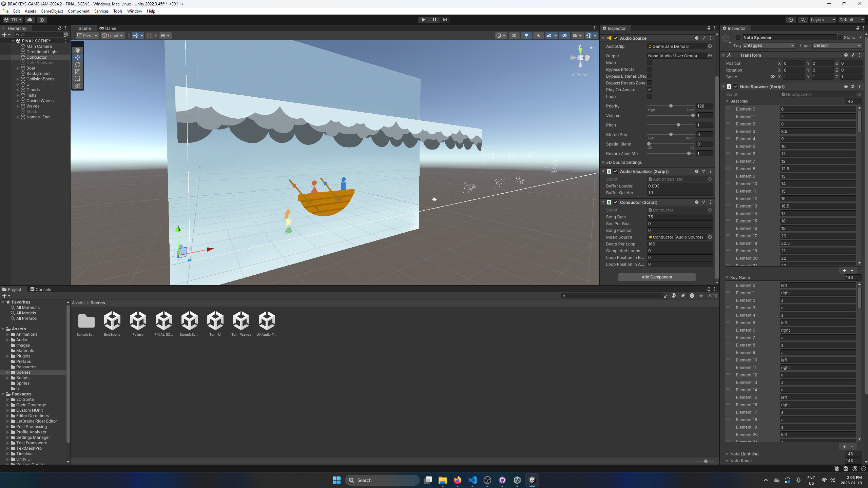Open the Undo History icon
Screen dimensions: 868x488
[790, 20]
